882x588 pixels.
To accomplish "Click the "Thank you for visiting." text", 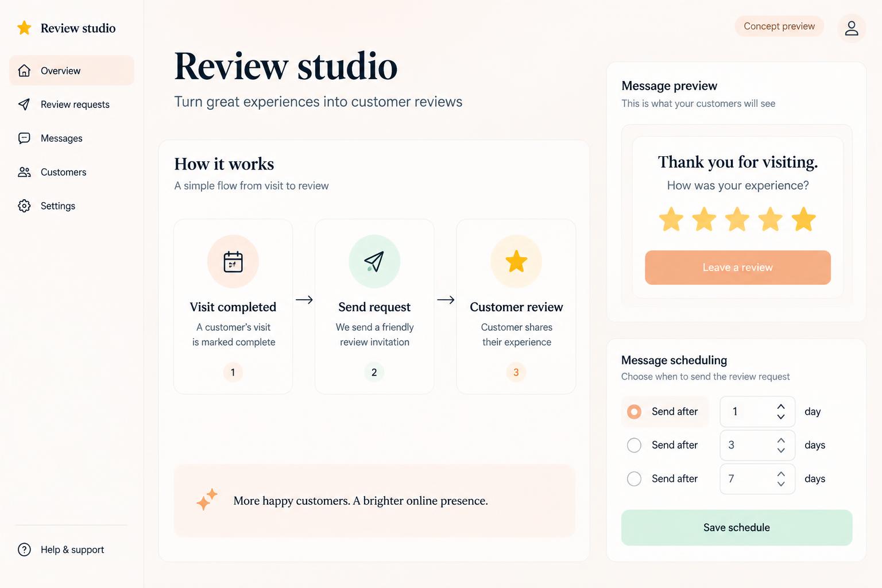I will 738,162.
